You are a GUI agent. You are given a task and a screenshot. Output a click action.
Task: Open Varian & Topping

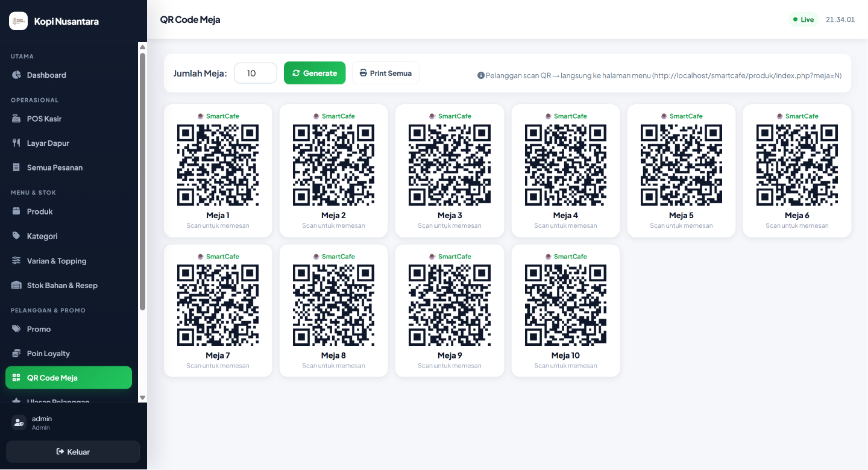click(x=69, y=261)
